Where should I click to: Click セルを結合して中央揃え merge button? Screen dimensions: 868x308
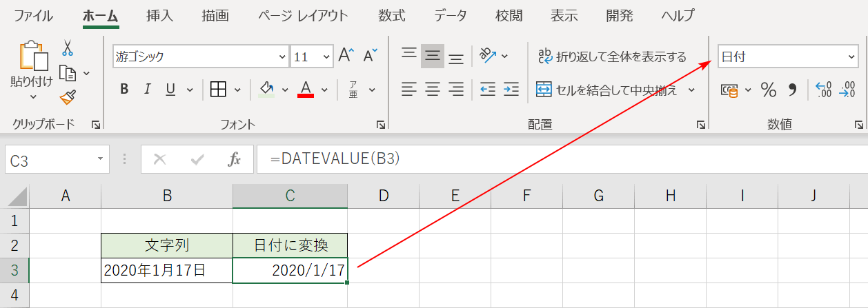point(607,90)
